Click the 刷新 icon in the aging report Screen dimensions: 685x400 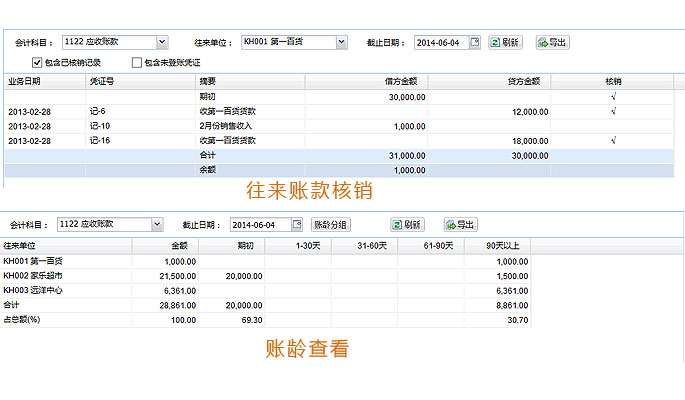[x=400, y=224]
